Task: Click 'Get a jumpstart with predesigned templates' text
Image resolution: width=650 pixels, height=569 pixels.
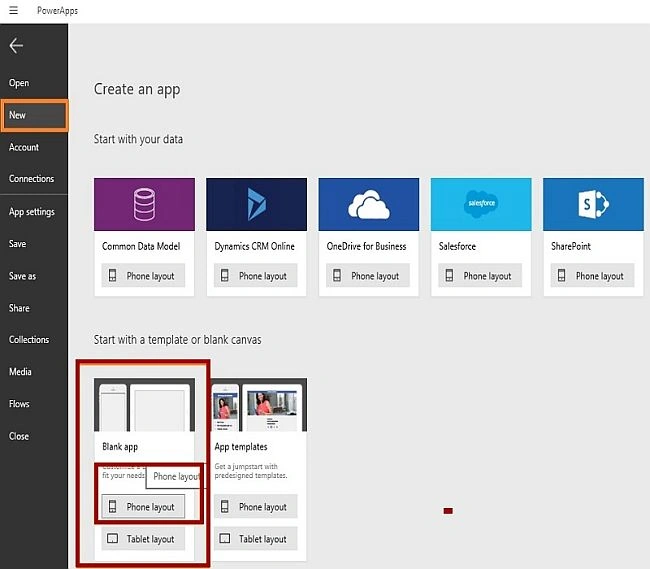Action: pos(250,471)
